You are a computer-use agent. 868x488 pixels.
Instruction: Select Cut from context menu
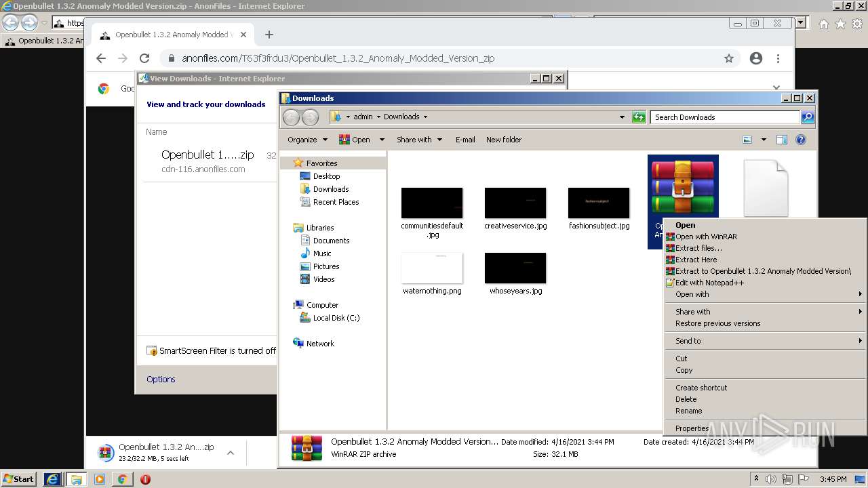[x=681, y=359]
